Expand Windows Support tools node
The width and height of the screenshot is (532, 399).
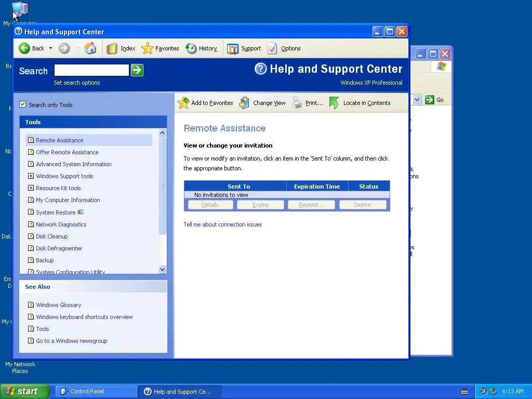pyautogui.click(x=31, y=176)
